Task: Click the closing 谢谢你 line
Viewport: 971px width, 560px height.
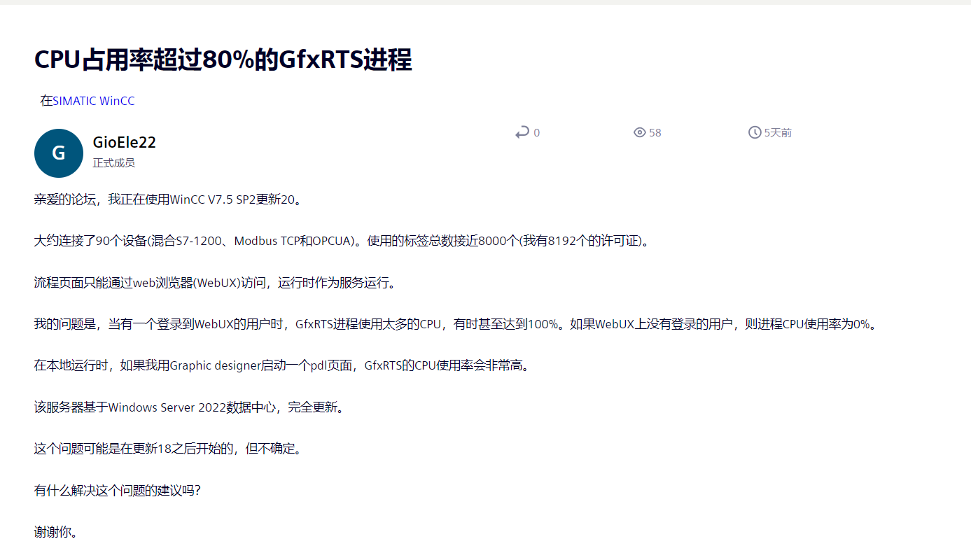Action: pos(55,532)
